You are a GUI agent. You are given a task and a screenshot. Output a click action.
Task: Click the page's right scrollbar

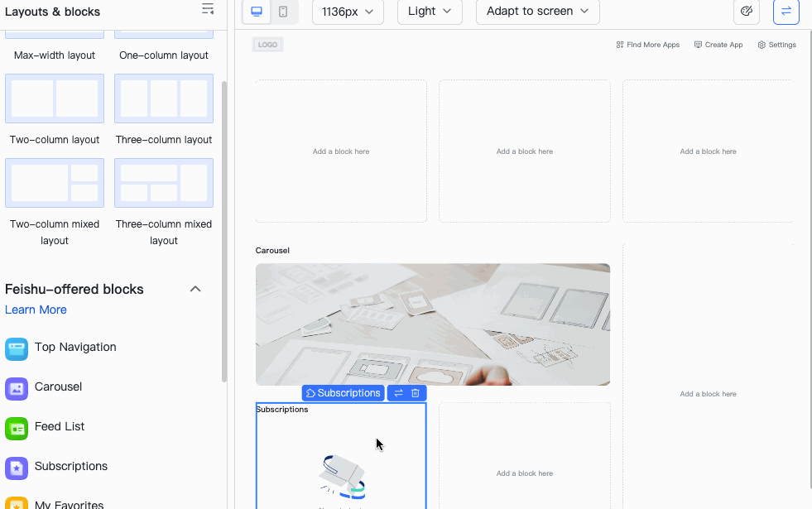click(810, 259)
